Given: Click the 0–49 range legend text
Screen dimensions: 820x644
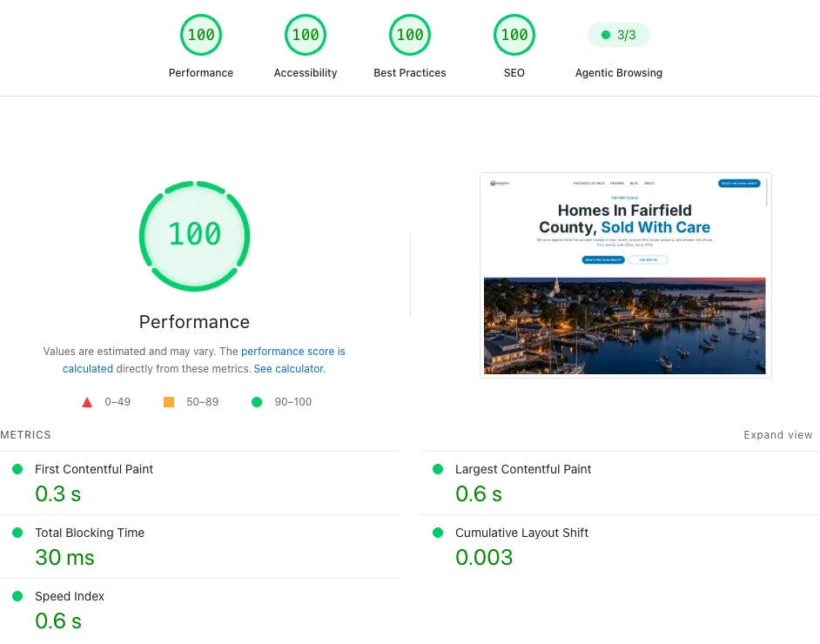Looking at the screenshot, I should pyautogui.click(x=118, y=402).
